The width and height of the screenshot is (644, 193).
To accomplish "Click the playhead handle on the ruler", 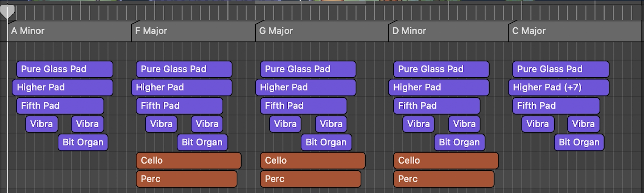I will pos(7,11).
